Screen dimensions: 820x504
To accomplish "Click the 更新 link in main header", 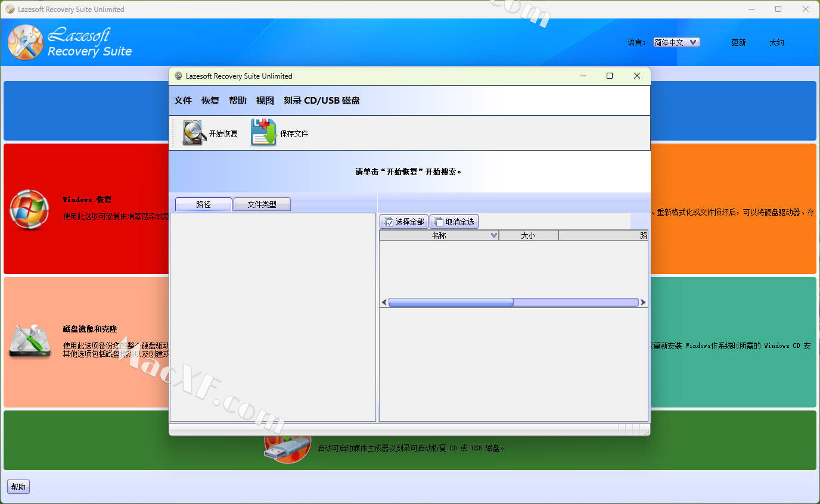I will [x=738, y=42].
